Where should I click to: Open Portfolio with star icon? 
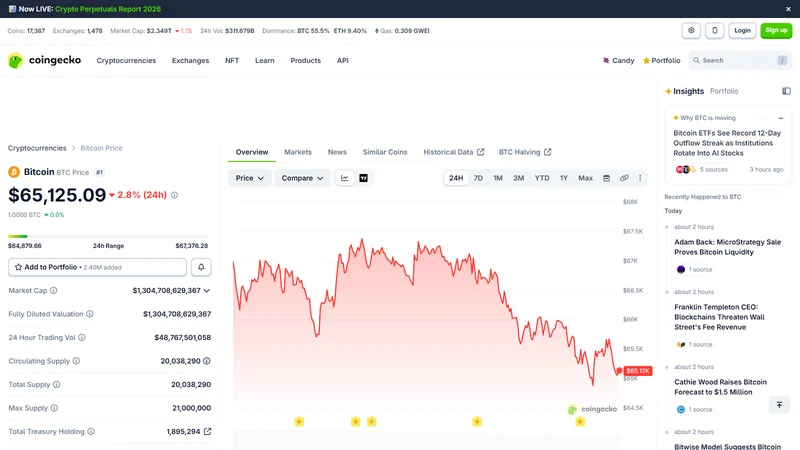click(661, 60)
